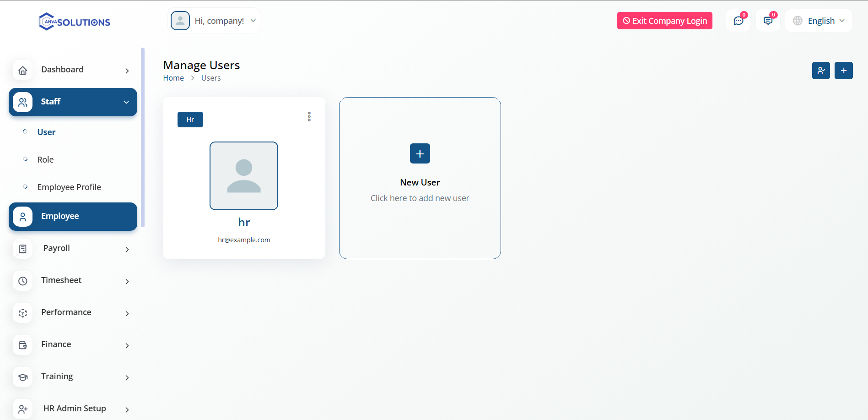This screenshot has width=868, height=420.
Task: Click the chat messages icon in header
Action: 738,21
